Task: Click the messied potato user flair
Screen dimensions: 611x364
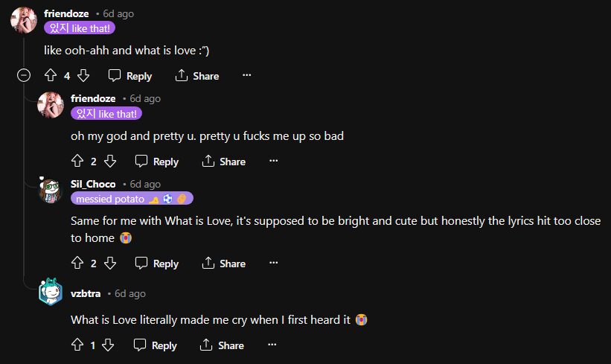Action: [132, 199]
